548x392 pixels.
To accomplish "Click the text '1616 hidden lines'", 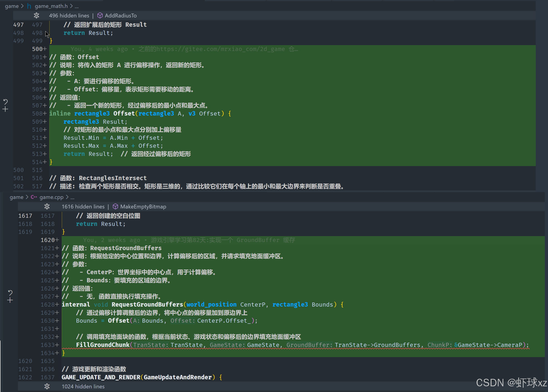I will coord(83,206).
